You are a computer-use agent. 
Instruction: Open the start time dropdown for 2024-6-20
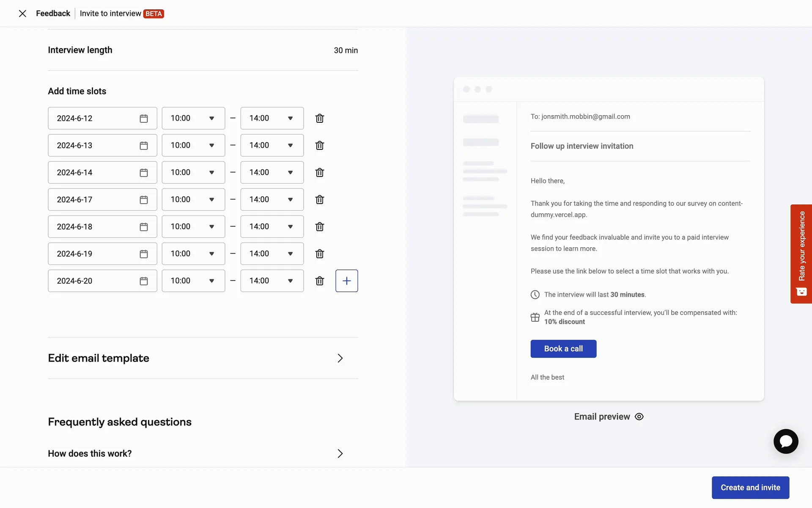[x=193, y=281]
